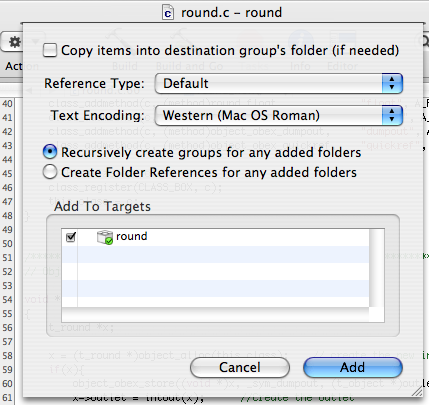
Task: Click the Action label under the gear
Action: click(14, 66)
